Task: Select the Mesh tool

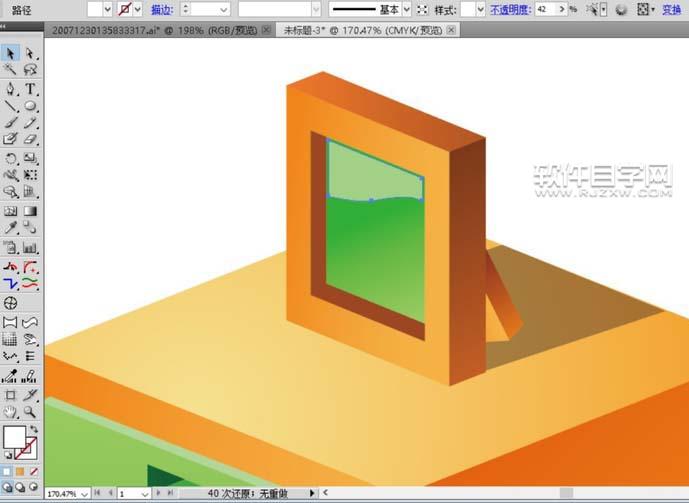Action: point(10,211)
